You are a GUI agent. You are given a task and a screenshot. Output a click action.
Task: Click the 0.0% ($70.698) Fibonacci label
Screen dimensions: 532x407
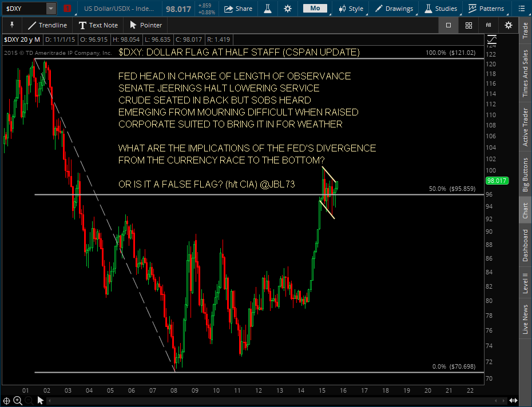point(454,366)
